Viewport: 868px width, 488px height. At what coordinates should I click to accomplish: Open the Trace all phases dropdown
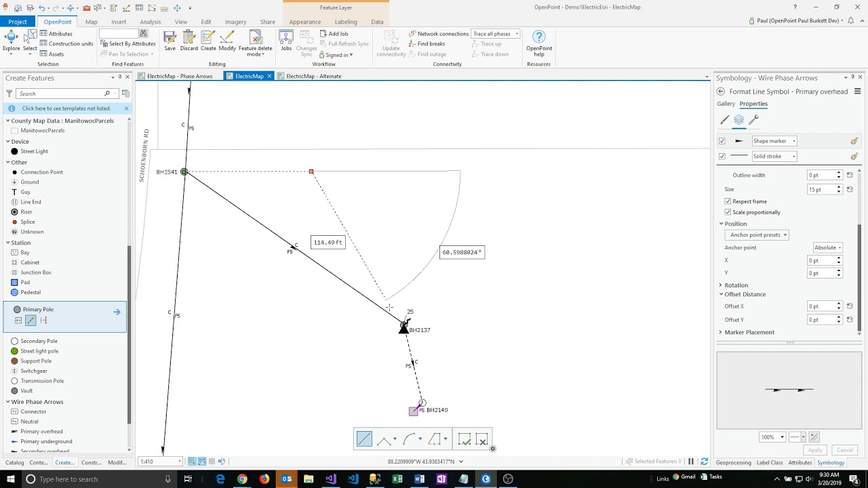(496, 34)
